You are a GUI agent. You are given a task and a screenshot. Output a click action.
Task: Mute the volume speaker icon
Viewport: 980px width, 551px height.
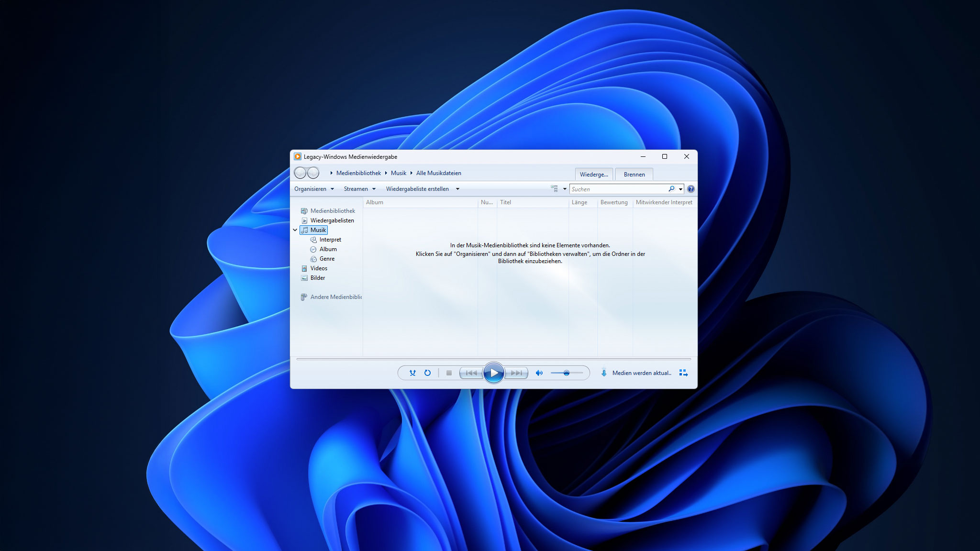point(539,373)
